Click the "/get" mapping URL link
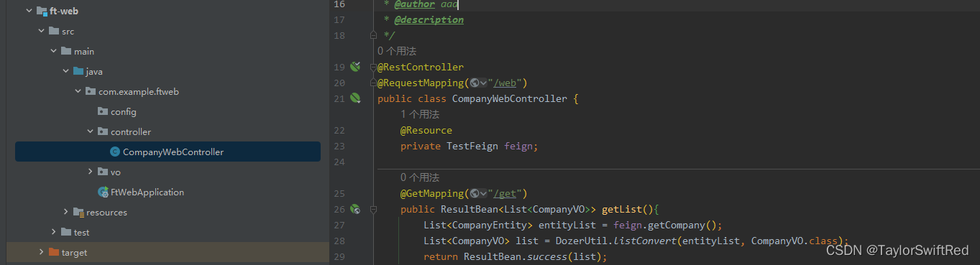 (x=505, y=193)
